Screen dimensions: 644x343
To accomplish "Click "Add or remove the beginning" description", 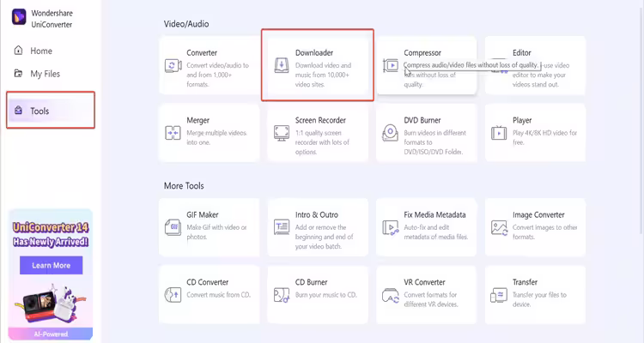I will click(324, 237).
